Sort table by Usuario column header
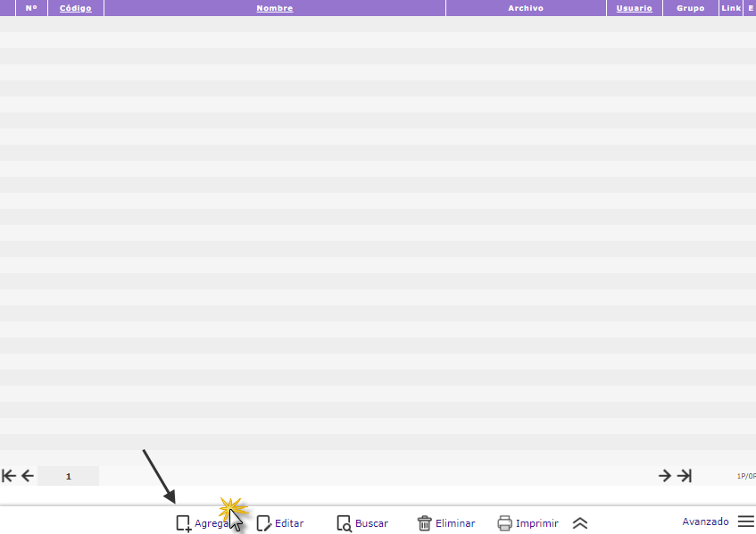The height and width of the screenshot is (534, 756). (x=634, y=8)
